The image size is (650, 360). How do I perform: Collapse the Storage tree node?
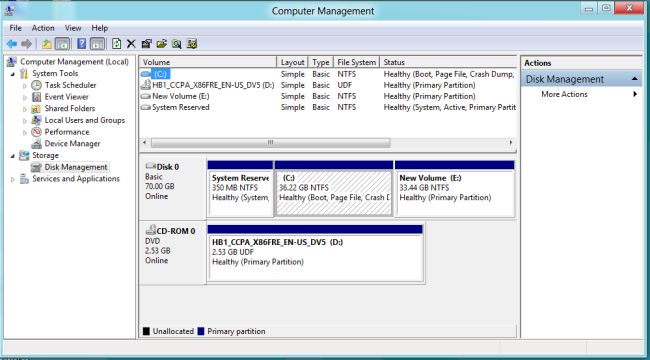(x=12, y=156)
